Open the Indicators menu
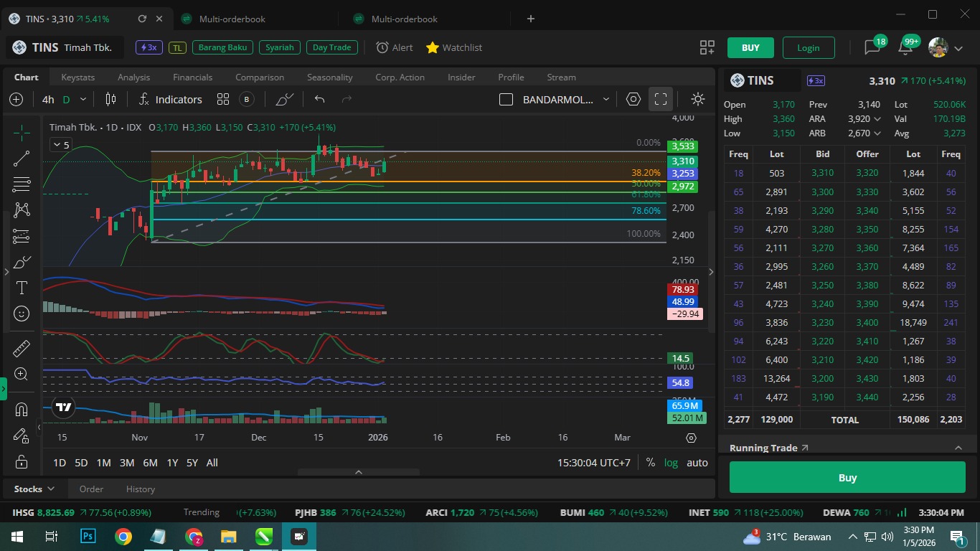980x551 pixels. point(171,100)
